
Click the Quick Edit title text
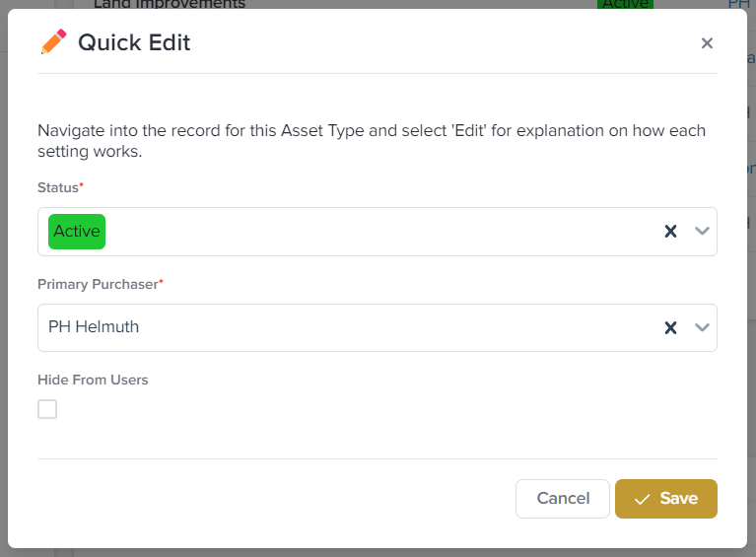134,42
